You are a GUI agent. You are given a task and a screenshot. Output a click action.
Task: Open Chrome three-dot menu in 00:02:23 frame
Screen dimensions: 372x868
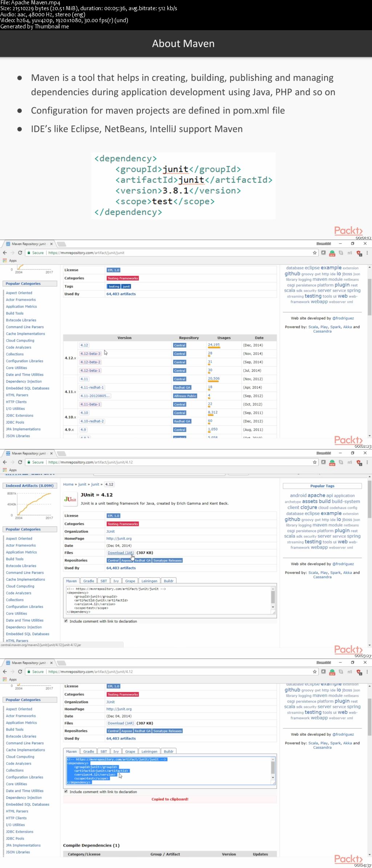click(x=367, y=253)
